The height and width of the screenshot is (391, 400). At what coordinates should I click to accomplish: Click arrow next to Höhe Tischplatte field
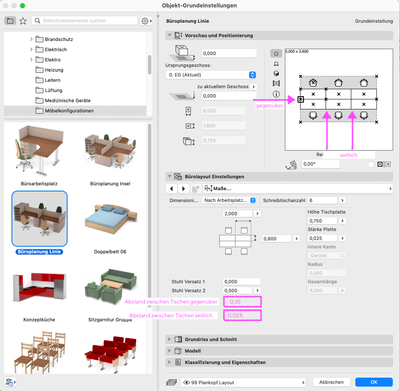[x=342, y=221]
